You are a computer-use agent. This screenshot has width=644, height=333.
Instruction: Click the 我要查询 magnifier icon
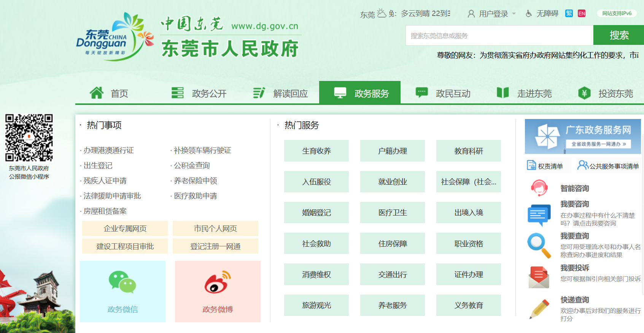539,245
